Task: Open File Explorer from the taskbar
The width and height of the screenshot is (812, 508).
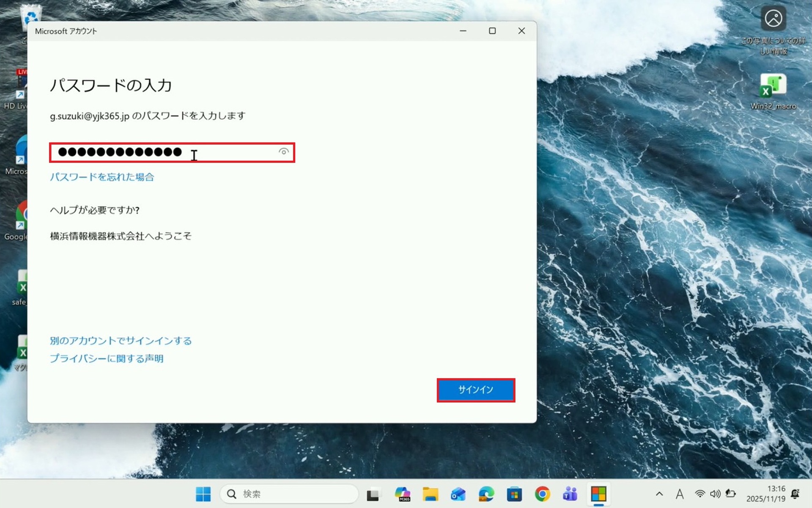Action: [x=430, y=494]
